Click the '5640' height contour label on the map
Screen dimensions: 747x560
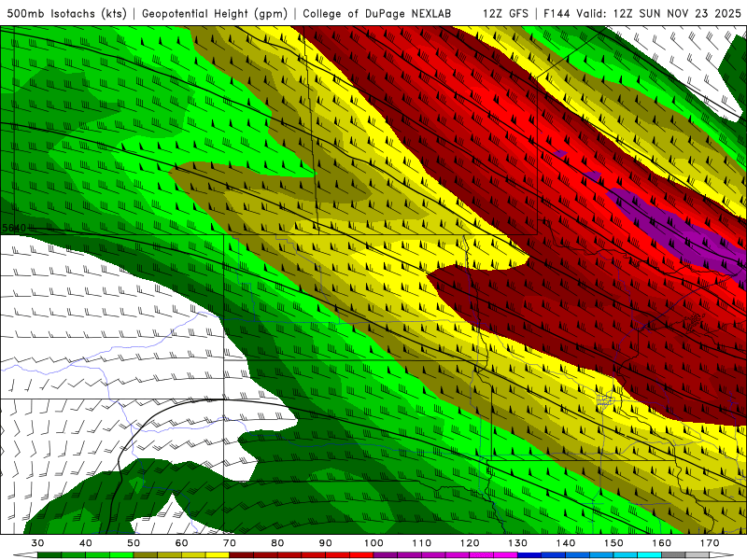pos(14,228)
